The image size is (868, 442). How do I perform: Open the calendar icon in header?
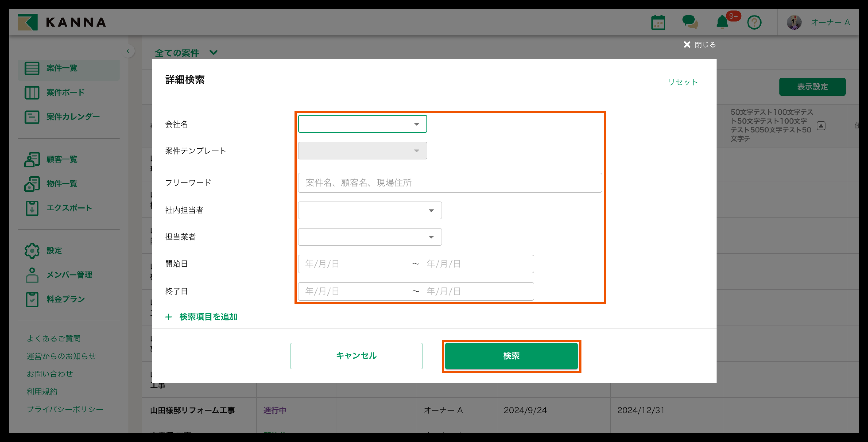[x=658, y=23]
